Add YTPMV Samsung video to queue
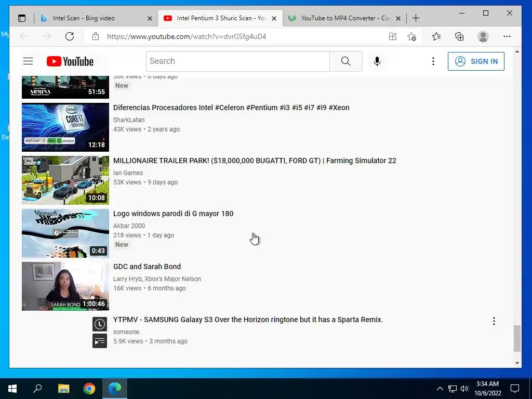Screen dimensions: 532x399 coord(100,341)
